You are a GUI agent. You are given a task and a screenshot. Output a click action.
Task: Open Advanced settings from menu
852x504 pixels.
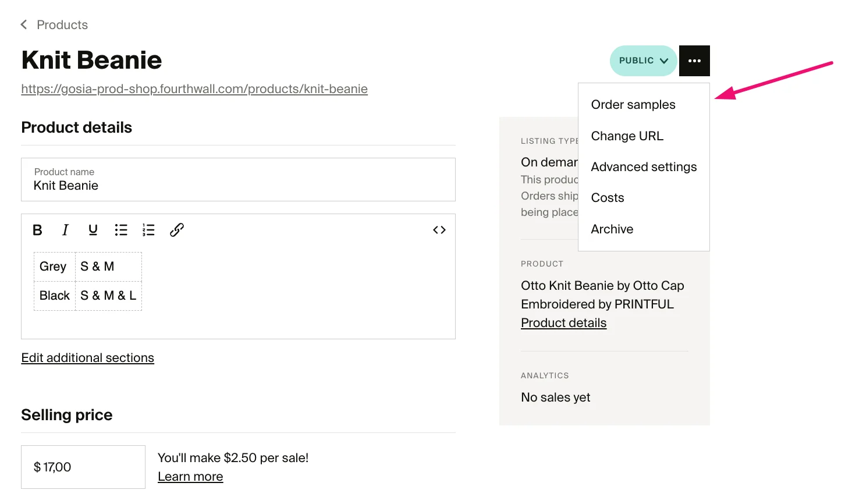pos(644,167)
